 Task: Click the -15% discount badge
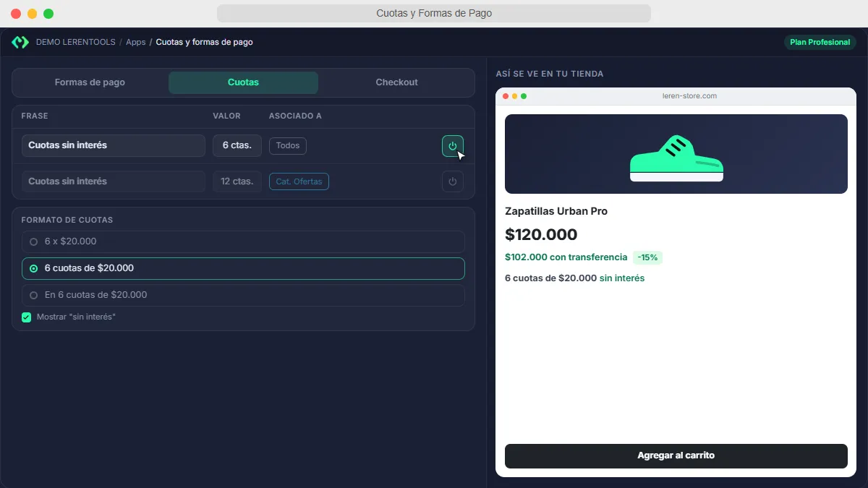pos(647,257)
